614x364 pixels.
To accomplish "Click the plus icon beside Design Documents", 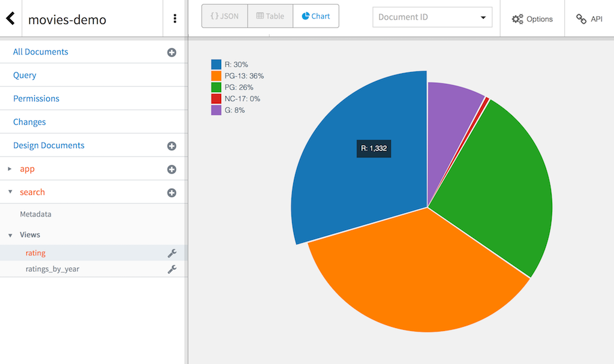I will [172, 145].
